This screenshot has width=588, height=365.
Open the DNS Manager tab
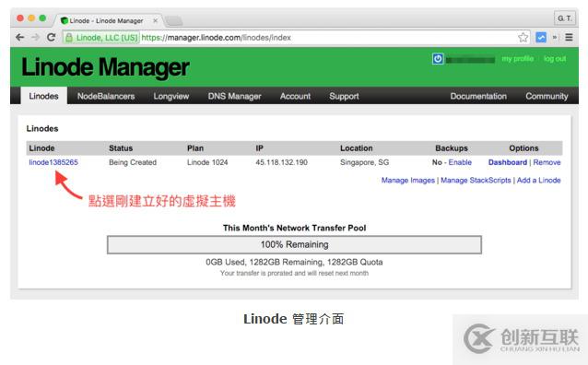point(234,97)
